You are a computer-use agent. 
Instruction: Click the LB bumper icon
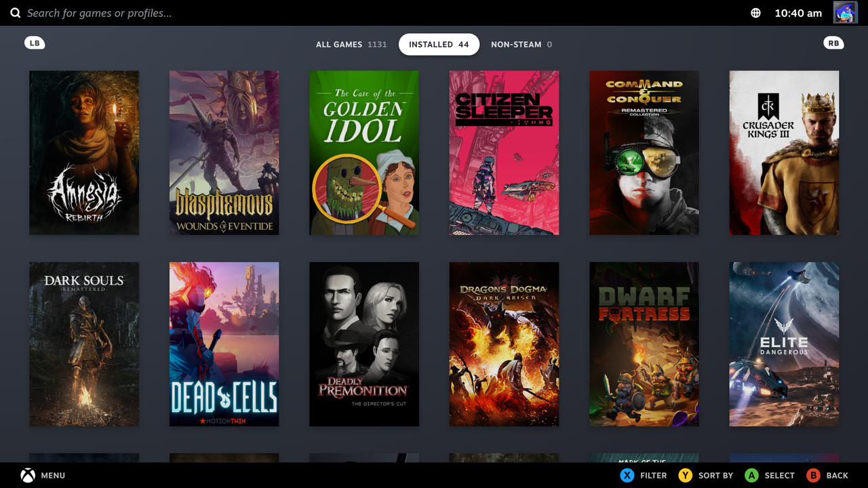click(35, 43)
